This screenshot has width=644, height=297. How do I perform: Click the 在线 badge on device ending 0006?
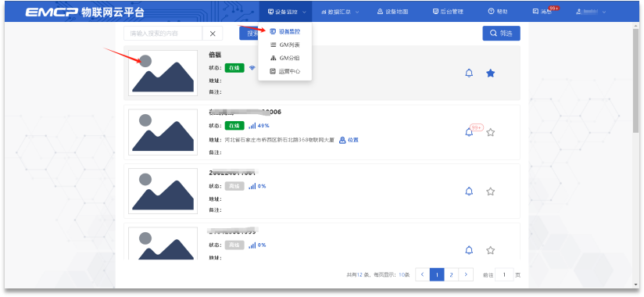234,126
